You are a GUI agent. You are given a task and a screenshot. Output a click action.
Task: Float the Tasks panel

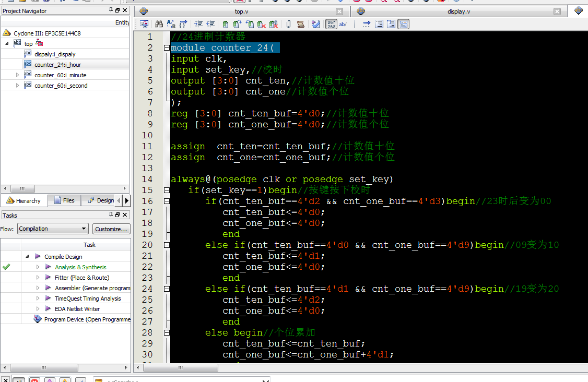click(117, 214)
